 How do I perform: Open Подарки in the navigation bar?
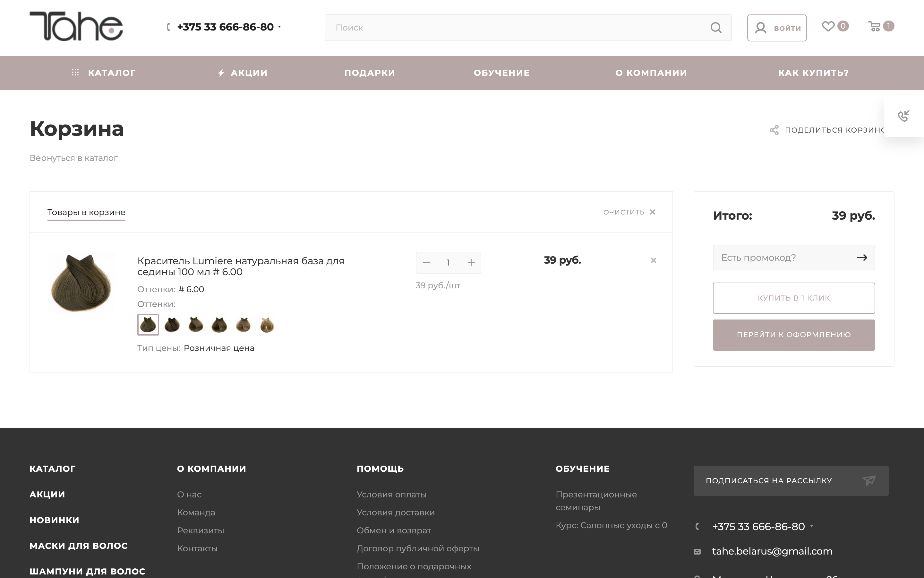click(x=370, y=73)
